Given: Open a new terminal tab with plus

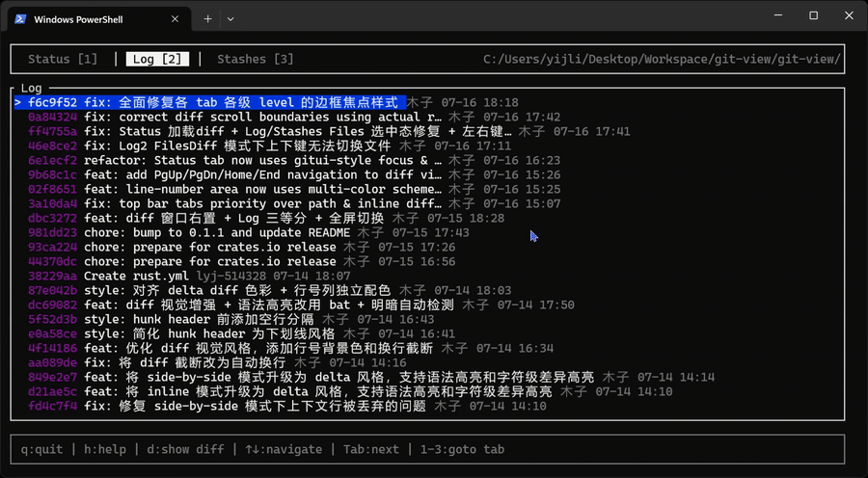Looking at the screenshot, I should (x=207, y=19).
